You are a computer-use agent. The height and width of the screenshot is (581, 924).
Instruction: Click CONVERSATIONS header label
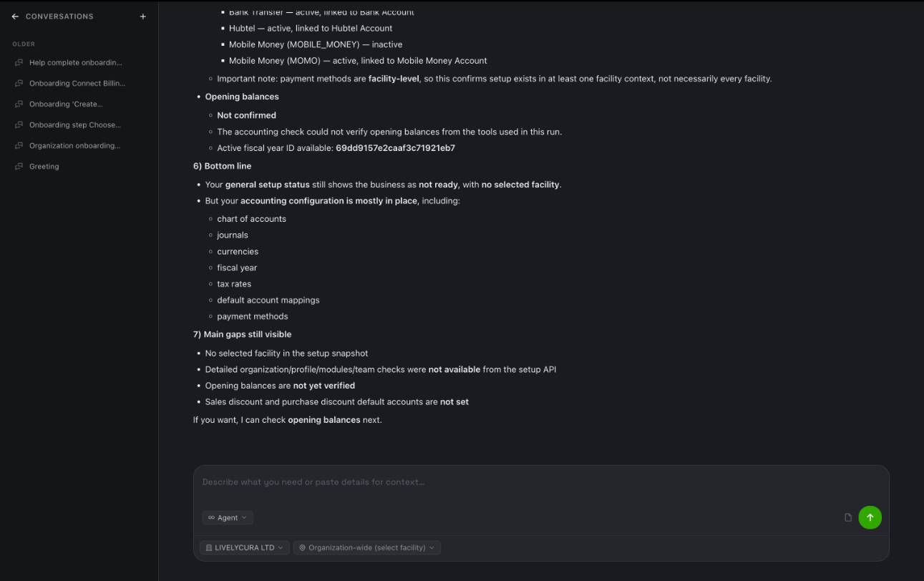point(59,16)
